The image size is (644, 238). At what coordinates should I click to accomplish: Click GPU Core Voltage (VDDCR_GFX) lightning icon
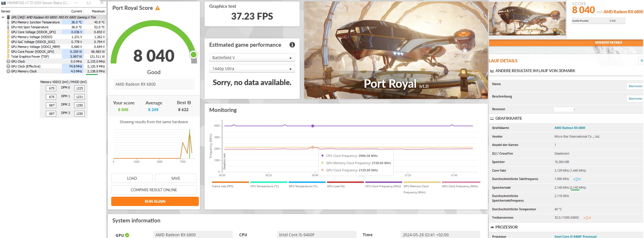(8, 32)
